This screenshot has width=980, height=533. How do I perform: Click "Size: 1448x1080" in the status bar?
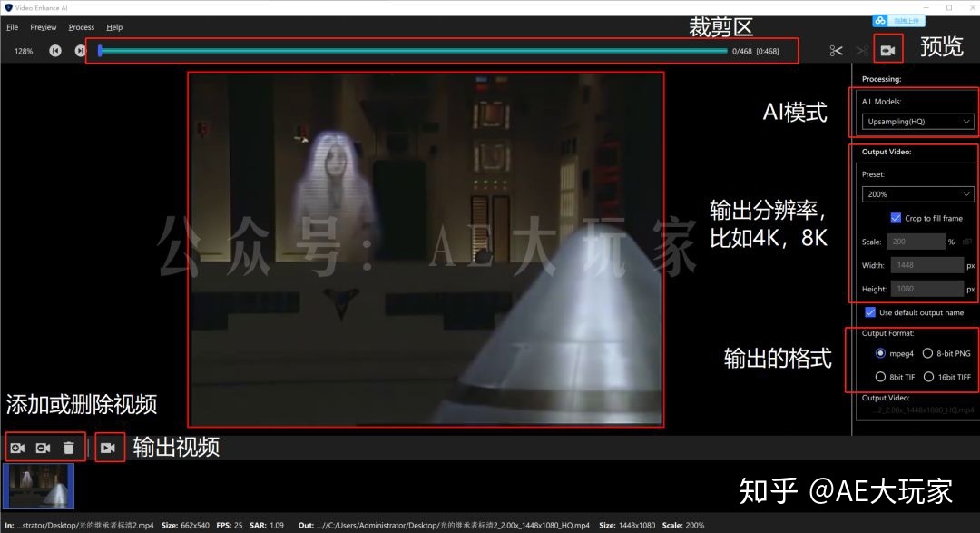point(627,526)
